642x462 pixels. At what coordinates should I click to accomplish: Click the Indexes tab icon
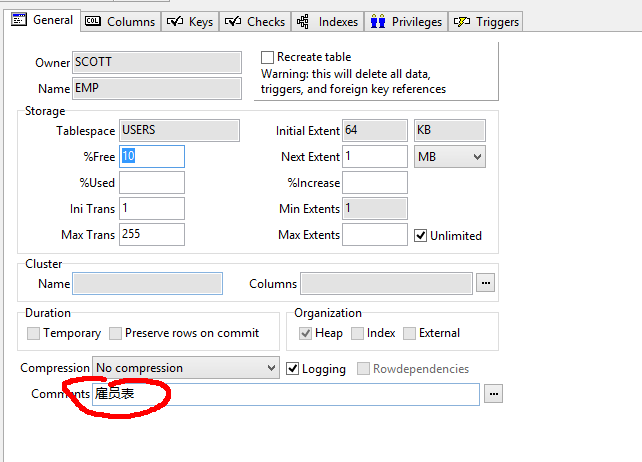pos(303,21)
